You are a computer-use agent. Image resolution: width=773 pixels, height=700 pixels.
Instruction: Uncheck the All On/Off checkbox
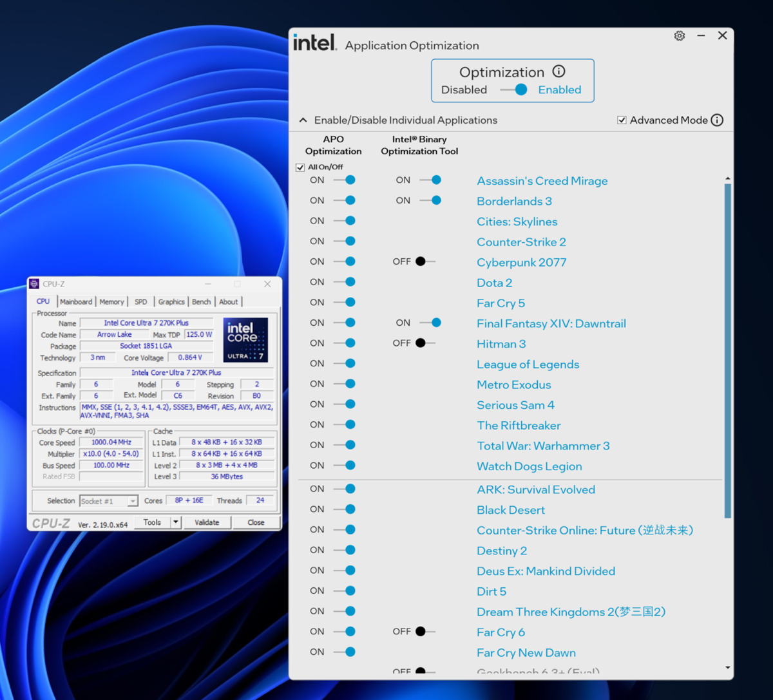coord(300,166)
